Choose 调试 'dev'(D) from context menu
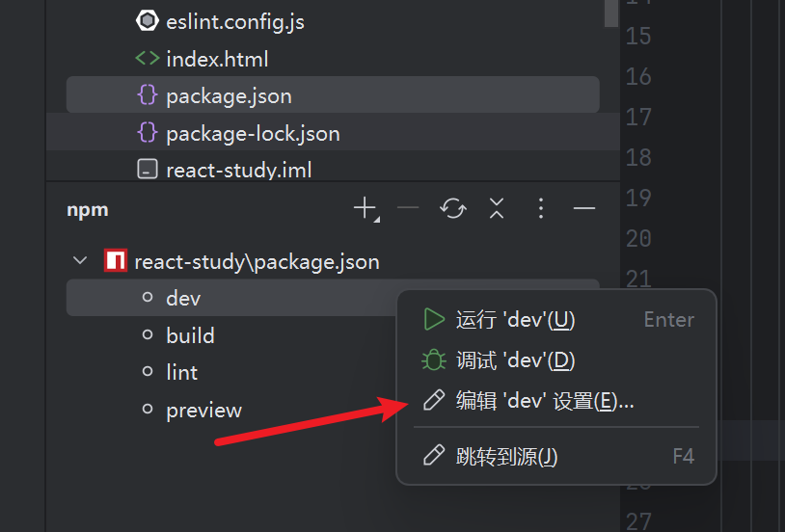This screenshot has height=532, width=785. click(x=556, y=359)
